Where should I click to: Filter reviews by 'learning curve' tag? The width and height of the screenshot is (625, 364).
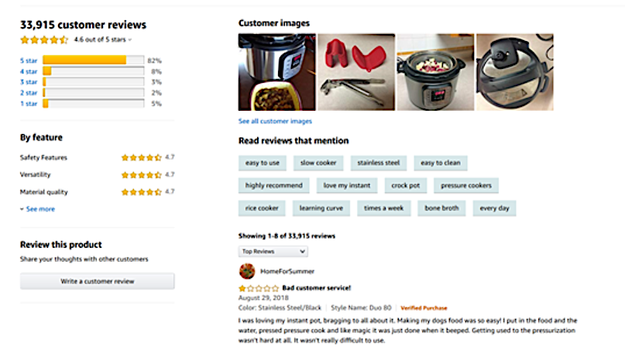click(x=321, y=208)
